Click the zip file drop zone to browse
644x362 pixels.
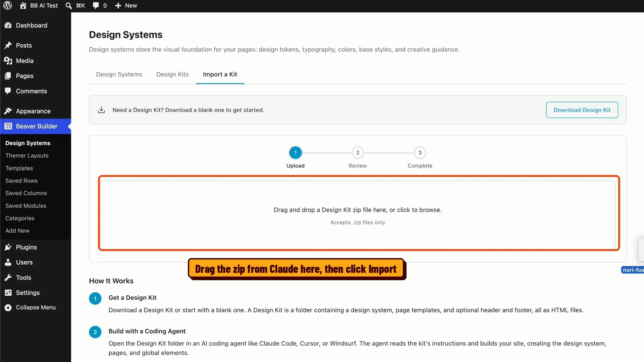(358, 215)
